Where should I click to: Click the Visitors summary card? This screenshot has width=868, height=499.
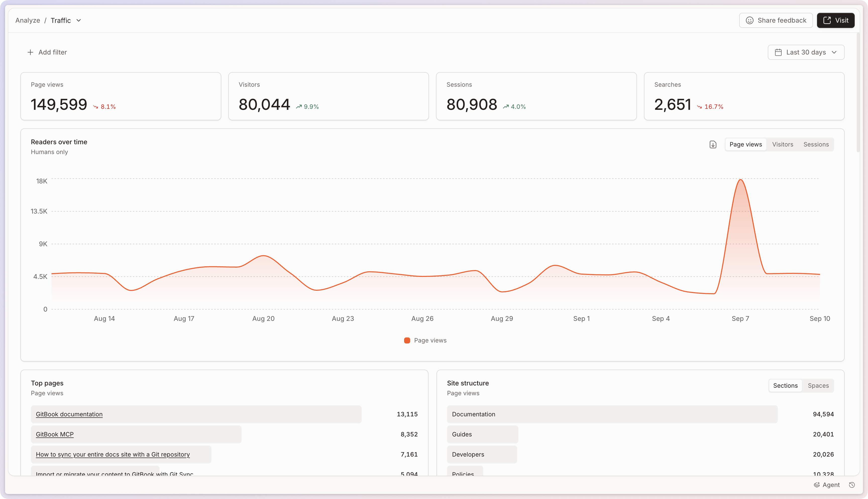(x=329, y=96)
